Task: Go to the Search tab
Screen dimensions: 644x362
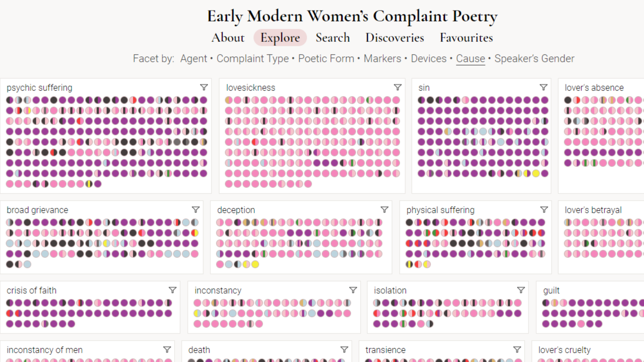Action: coord(332,37)
